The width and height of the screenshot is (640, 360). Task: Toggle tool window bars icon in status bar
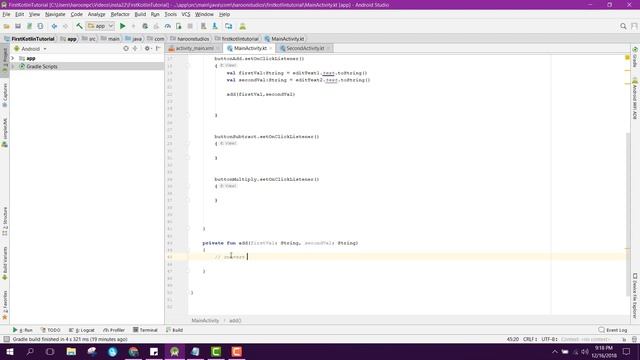tap(6, 339)
